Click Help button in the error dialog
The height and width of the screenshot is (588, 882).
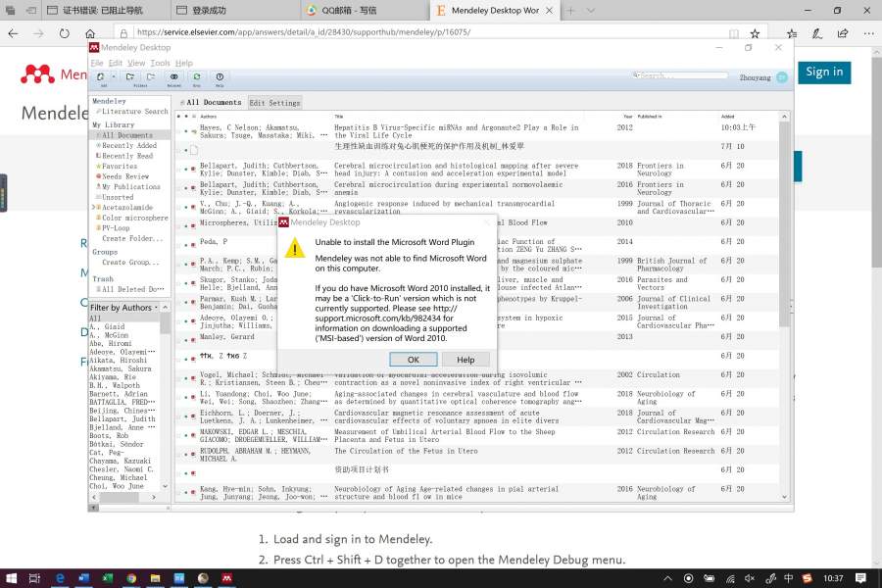465,360
